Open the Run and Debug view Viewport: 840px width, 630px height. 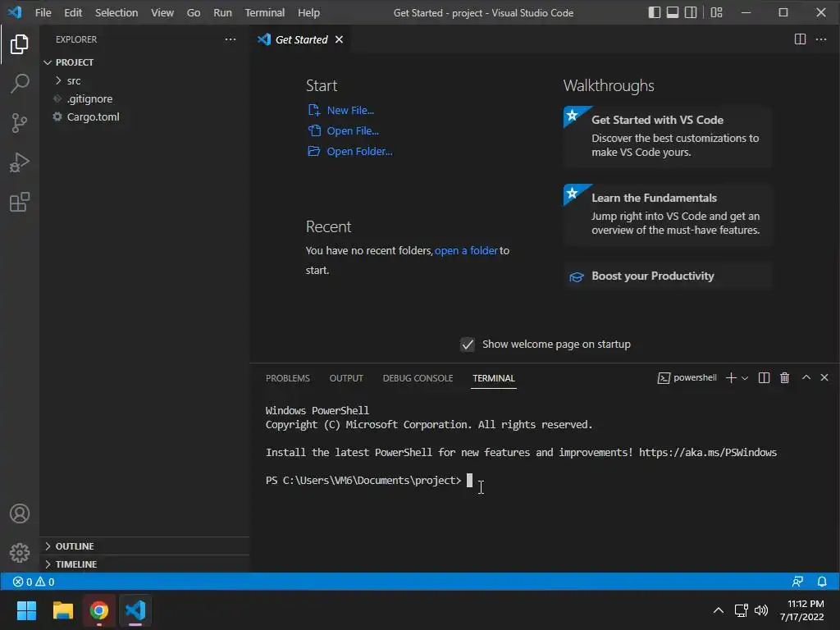[x=20, y=163]
